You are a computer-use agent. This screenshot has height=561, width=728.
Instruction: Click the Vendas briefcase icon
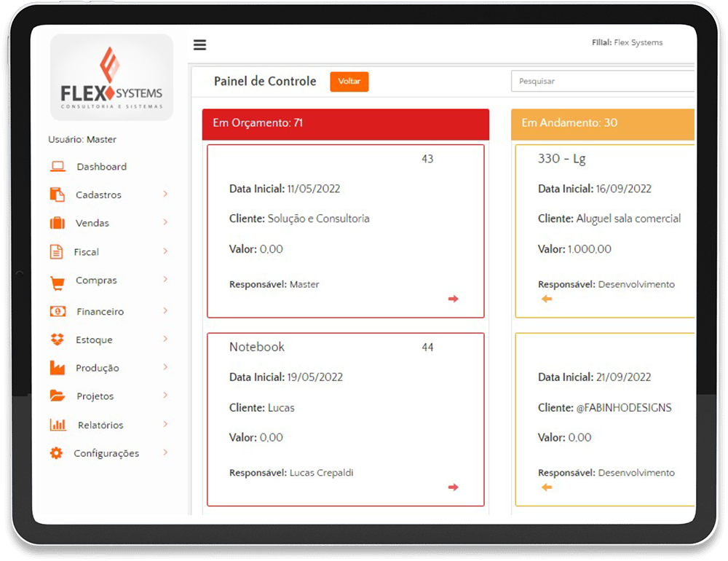click(x=58, y=223)
